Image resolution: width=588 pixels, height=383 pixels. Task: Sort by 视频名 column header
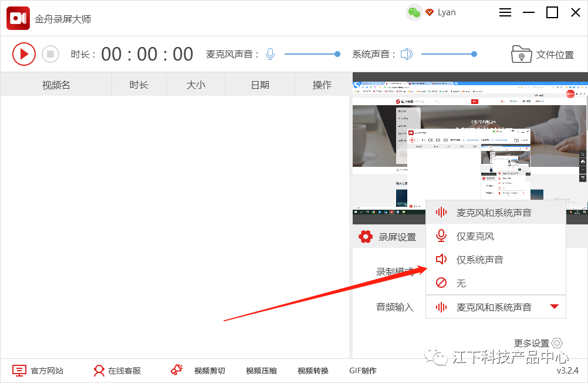56,85
